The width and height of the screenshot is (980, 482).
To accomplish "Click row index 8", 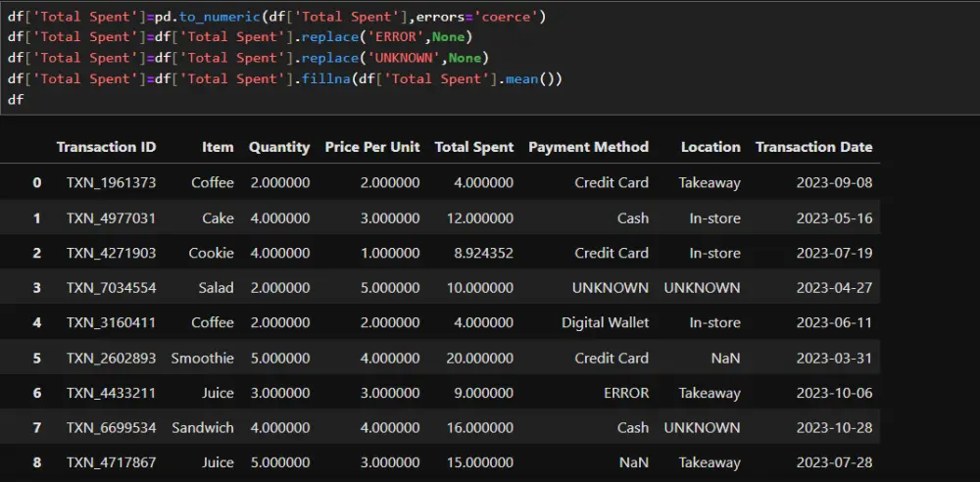I will [x=37, y=462].
